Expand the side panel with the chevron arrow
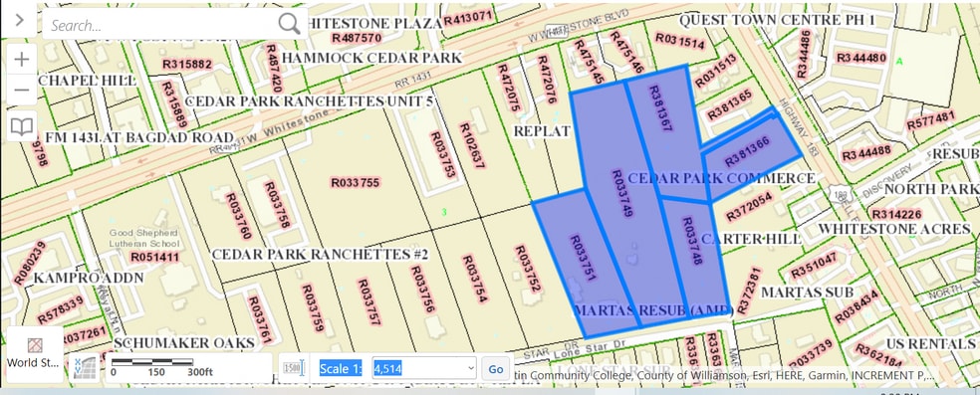Image resolution: width=980 pixels, height=395 pixels. point(19,20)
